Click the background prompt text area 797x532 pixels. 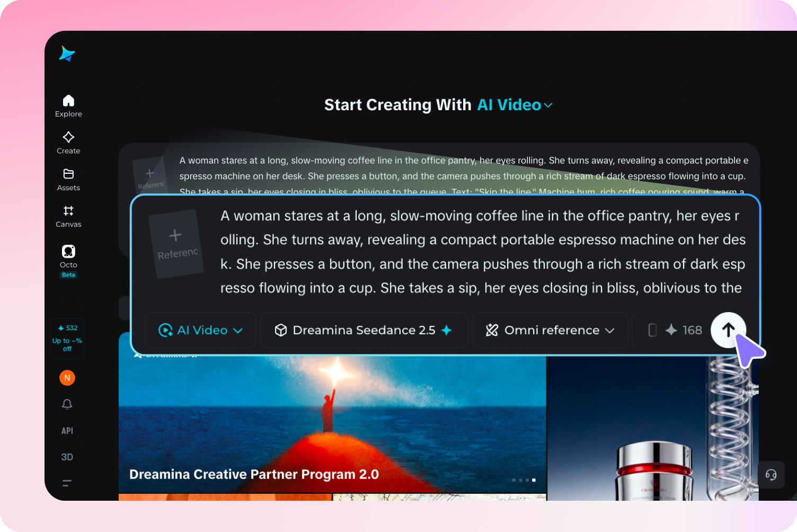464,176
